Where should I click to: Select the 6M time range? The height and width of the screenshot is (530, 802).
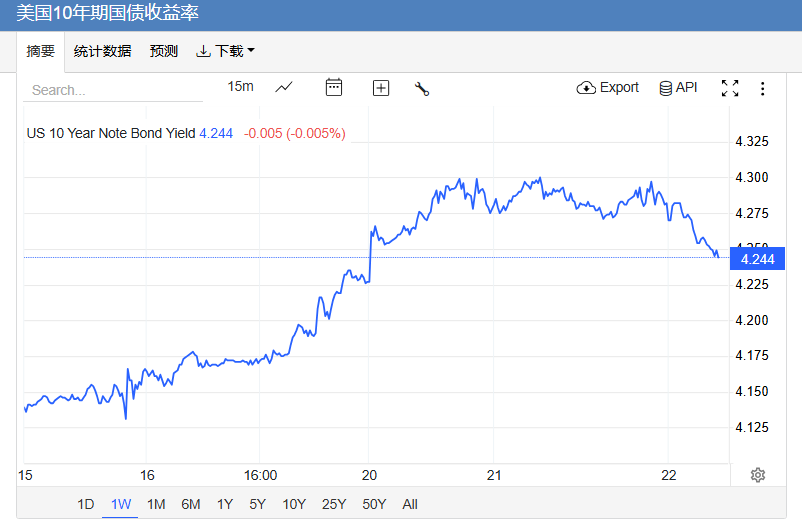(x=191, y=504)
